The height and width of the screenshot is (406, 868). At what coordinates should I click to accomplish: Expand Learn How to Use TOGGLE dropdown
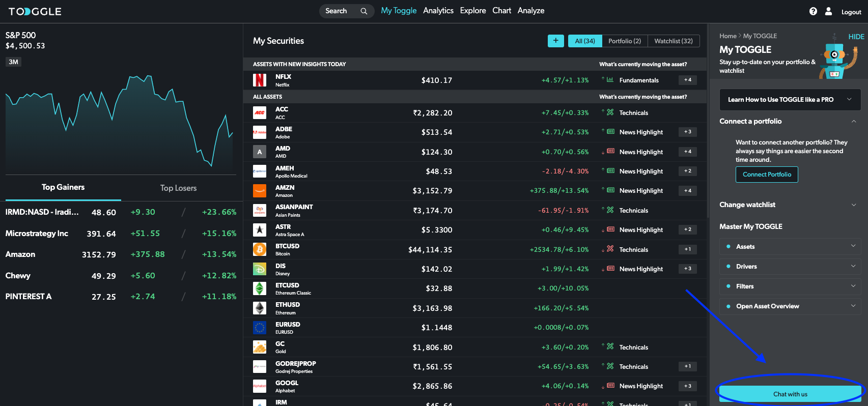pos(790,100)
